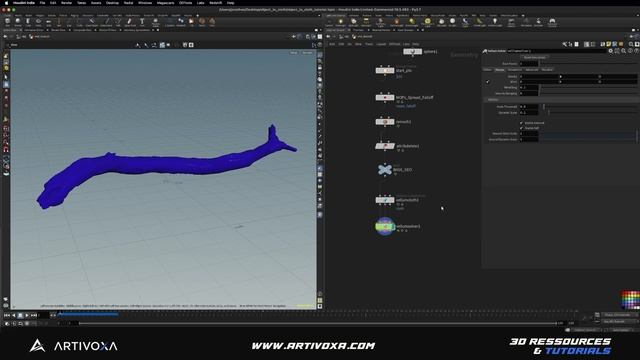Open the Windows menu

click(145, 3)
